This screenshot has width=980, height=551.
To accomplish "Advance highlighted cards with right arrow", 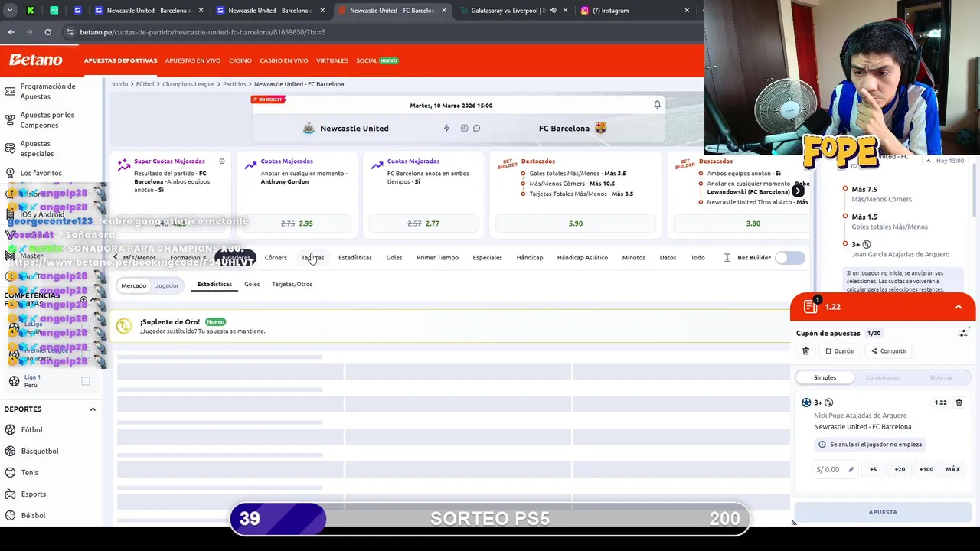I will (x=798, y=191).
